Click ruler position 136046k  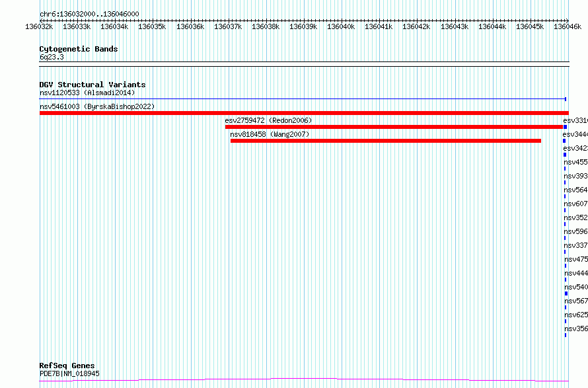tap(568, 26)
